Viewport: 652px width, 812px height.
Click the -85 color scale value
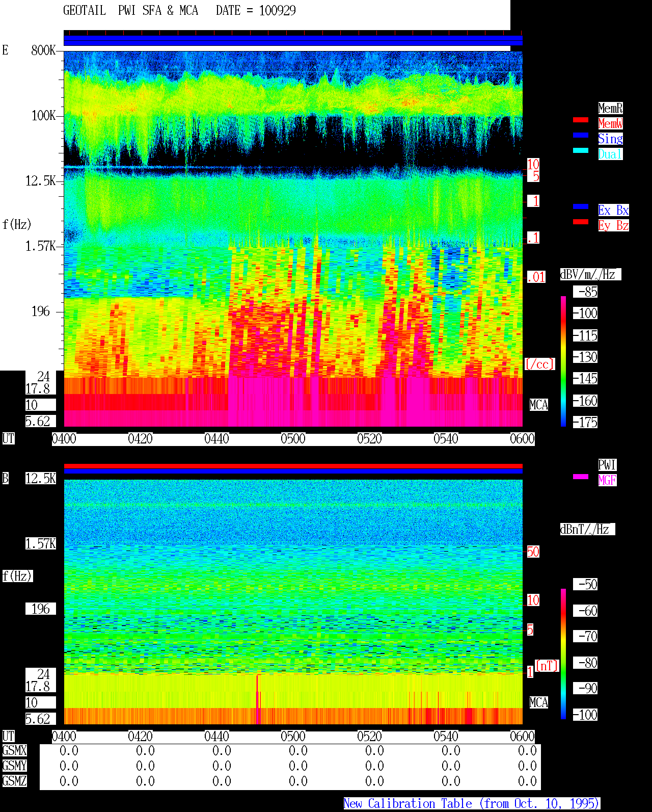(586, 292)
